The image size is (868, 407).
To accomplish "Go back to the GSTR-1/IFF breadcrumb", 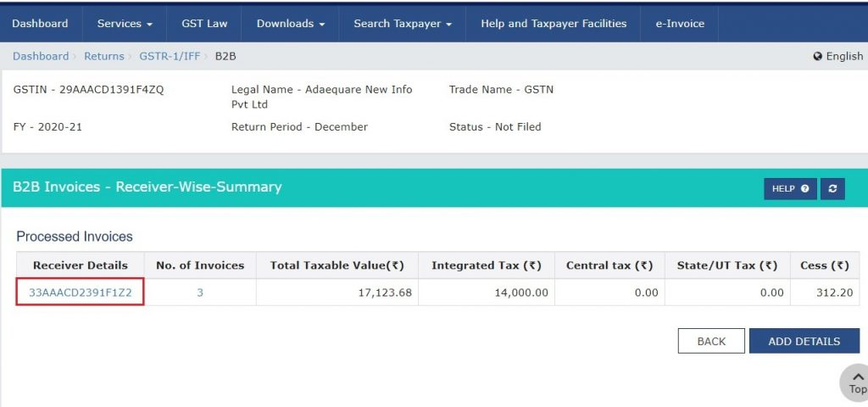I will (170, 56).
